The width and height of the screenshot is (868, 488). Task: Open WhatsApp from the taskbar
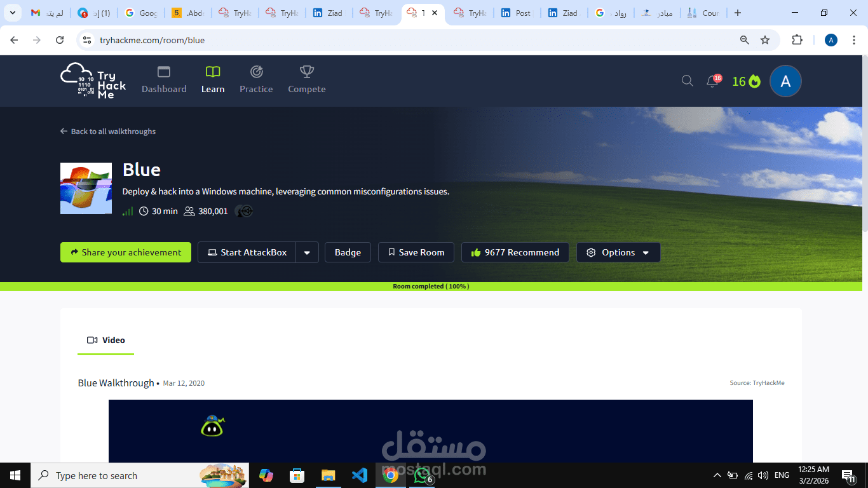point(422,475)
